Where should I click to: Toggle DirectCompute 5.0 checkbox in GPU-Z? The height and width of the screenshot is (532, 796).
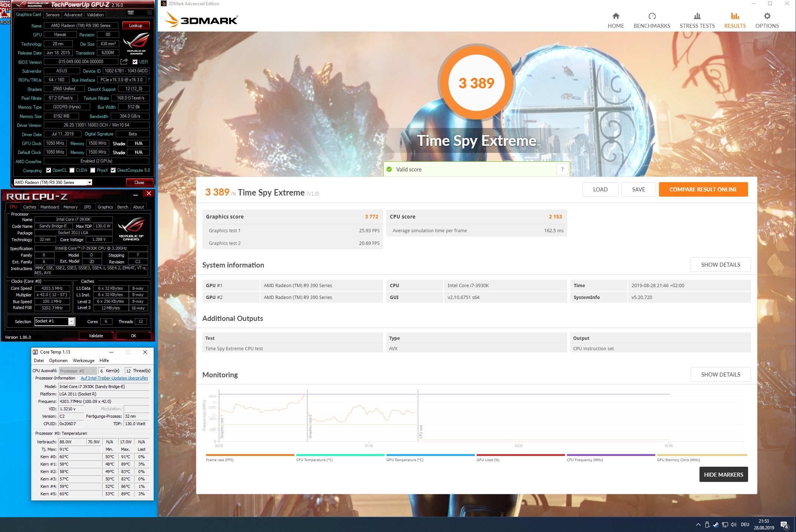[113, 170]
